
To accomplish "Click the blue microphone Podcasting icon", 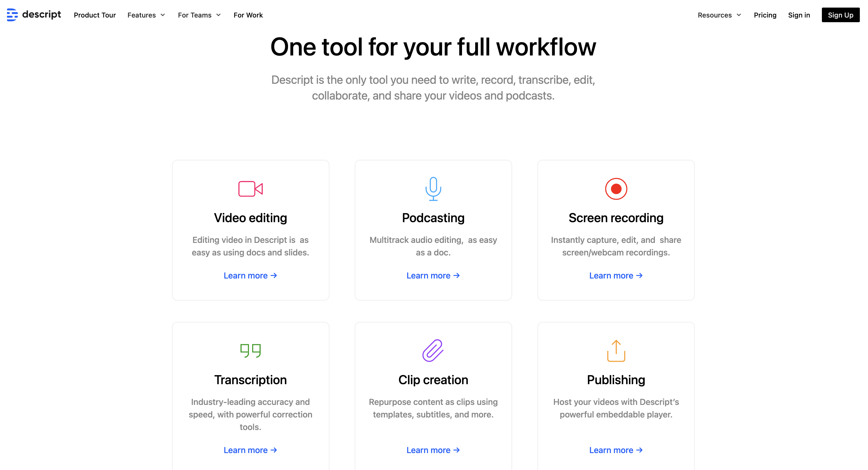I will (433, 189).
